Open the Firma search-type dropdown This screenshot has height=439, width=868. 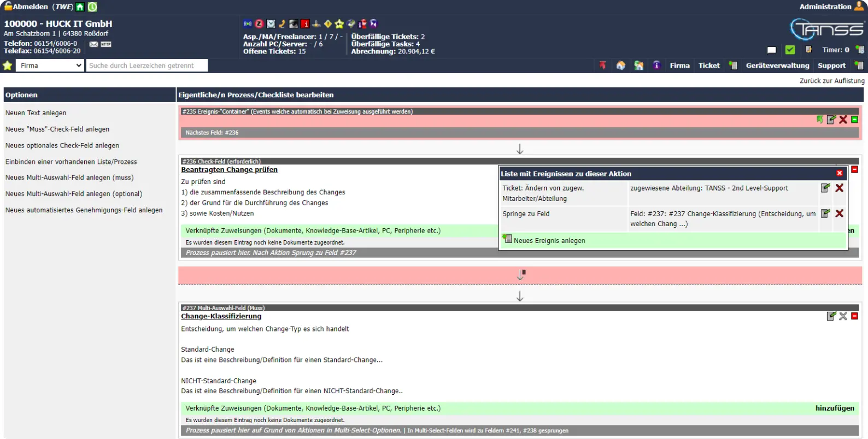(x=50, y=66)
